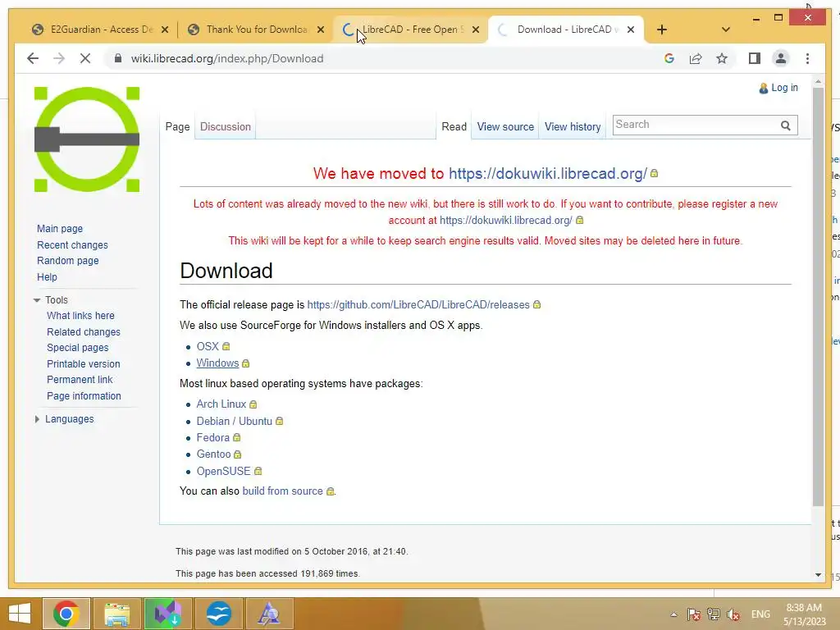Click the OSX download link
Screen dimensions: 840x630
(208, 347)
